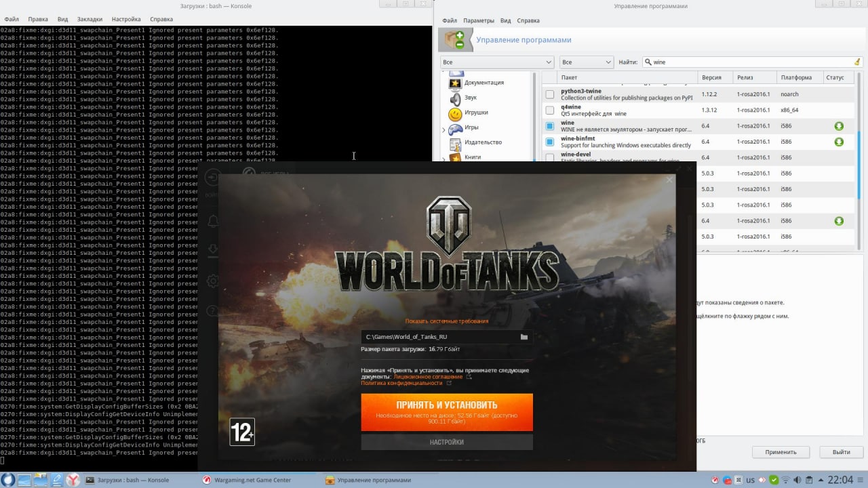This screenshot has height=488, width=868.
Task: Click the 22:04 clock in taskbar
Action: click(x=840, y=480)
